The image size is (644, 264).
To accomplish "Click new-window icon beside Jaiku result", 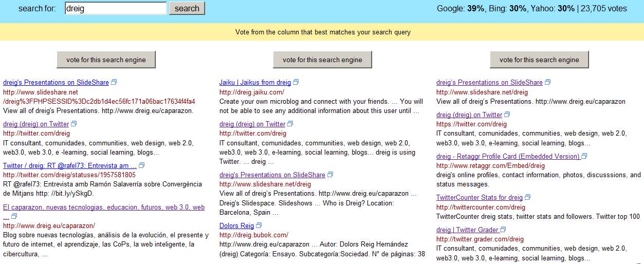I will coord(296,82).
